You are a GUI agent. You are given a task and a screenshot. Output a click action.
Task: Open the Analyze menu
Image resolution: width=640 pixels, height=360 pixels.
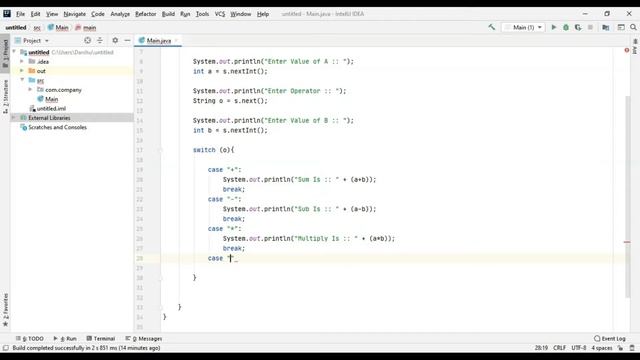pos(120,14)
